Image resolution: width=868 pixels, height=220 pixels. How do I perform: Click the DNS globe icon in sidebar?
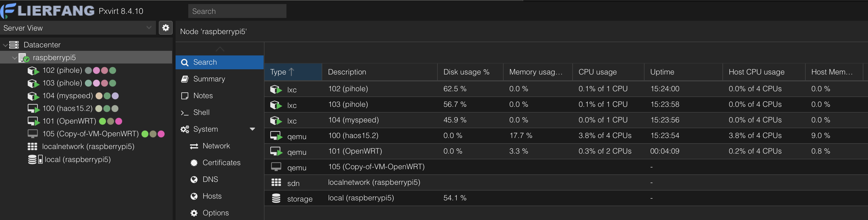194,180
